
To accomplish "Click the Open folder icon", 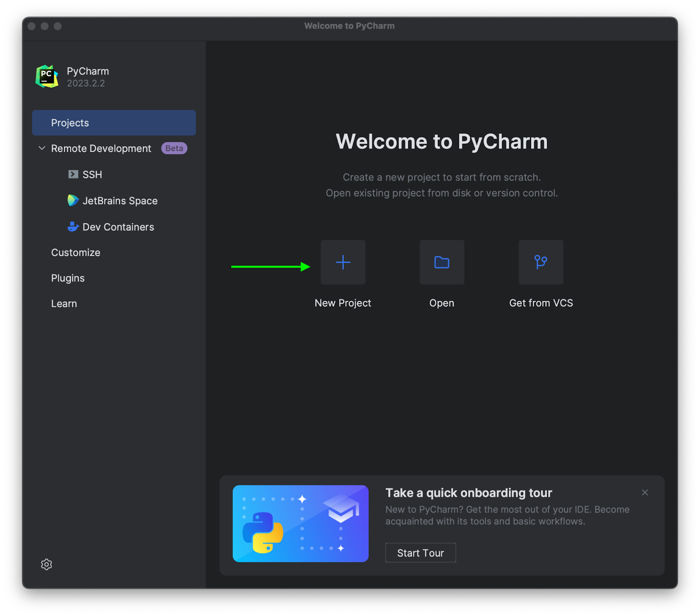I will (442, 262).
